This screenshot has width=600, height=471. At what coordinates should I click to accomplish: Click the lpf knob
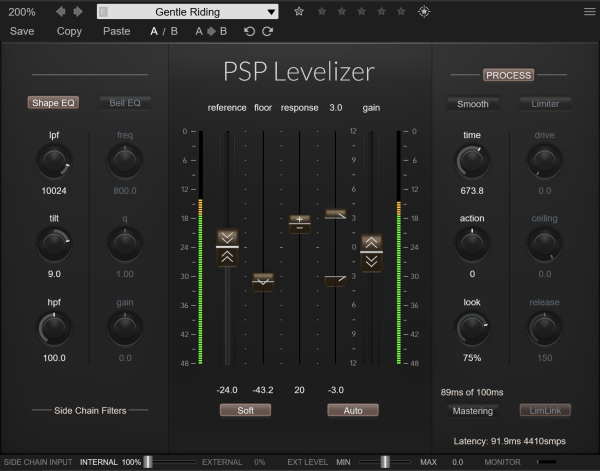point(54,161)
